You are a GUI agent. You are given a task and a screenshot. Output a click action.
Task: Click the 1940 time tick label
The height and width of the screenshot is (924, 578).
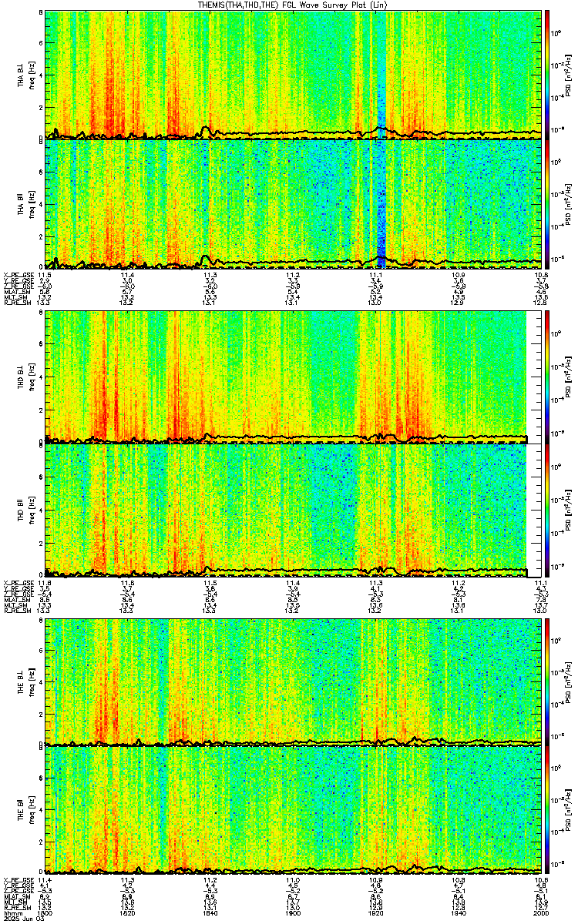coord(459,913)
